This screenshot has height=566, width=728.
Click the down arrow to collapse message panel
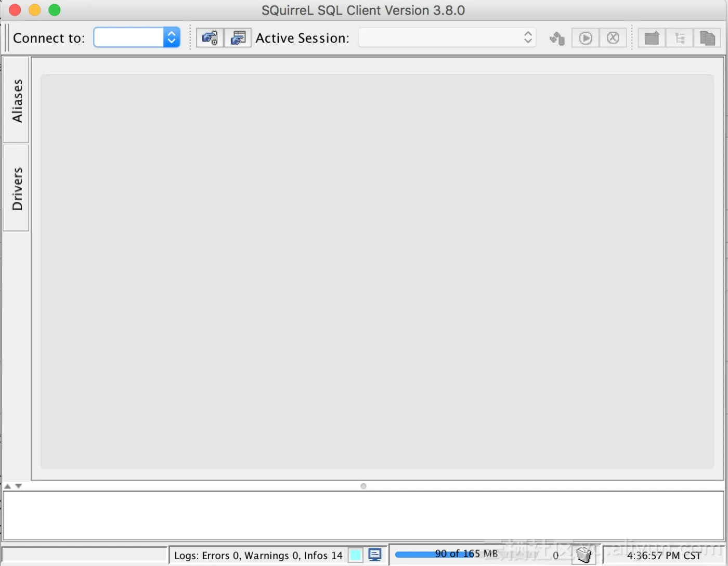click(19, 486)
